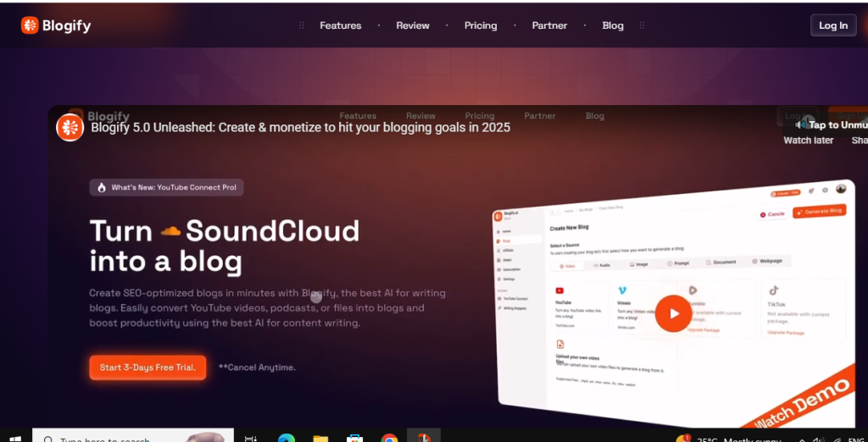Click upload video file icon in demo

pyautogui.click(x=560, y=344)
